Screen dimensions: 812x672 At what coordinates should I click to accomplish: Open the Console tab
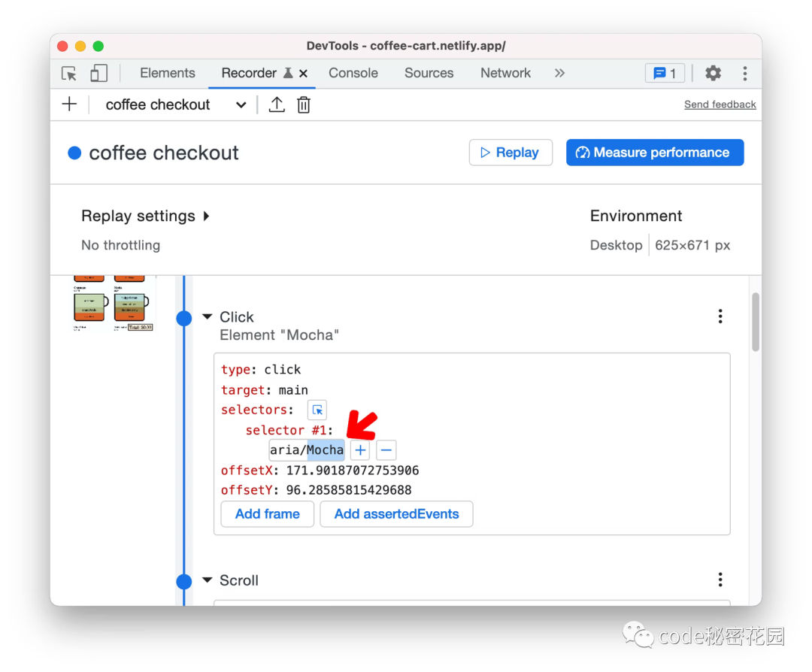tap(353, 73)
